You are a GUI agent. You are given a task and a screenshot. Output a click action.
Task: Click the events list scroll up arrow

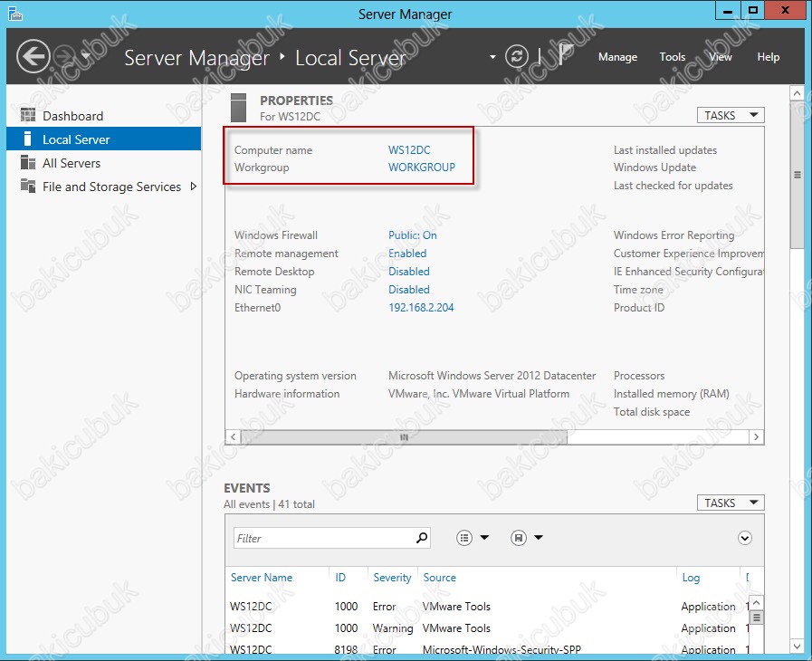point(756,602)
